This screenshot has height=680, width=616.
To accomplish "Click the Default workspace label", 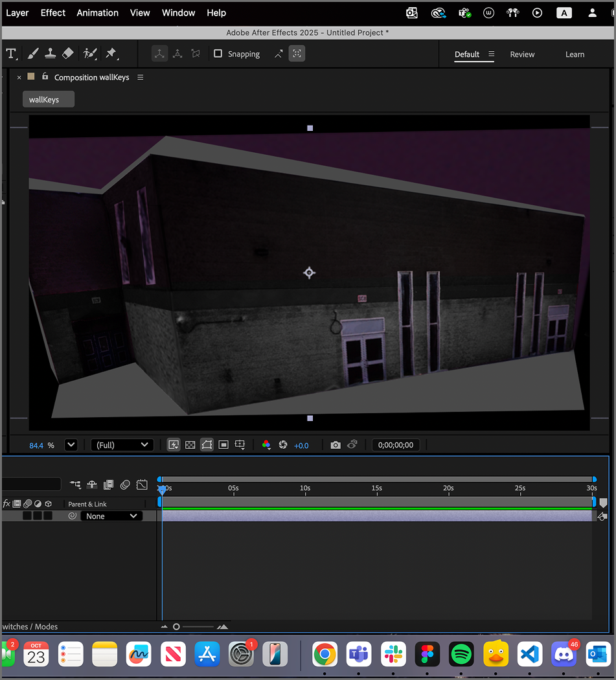I will point(467,54).
